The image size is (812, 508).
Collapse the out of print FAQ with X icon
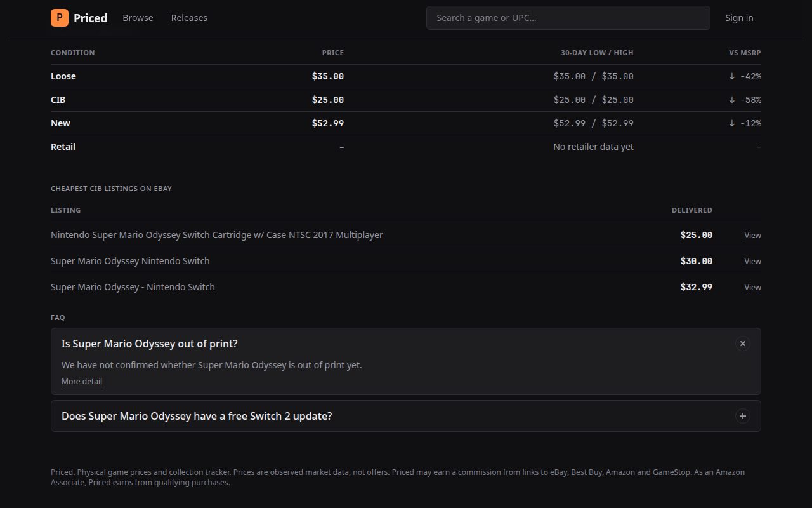tap(742, 344)
